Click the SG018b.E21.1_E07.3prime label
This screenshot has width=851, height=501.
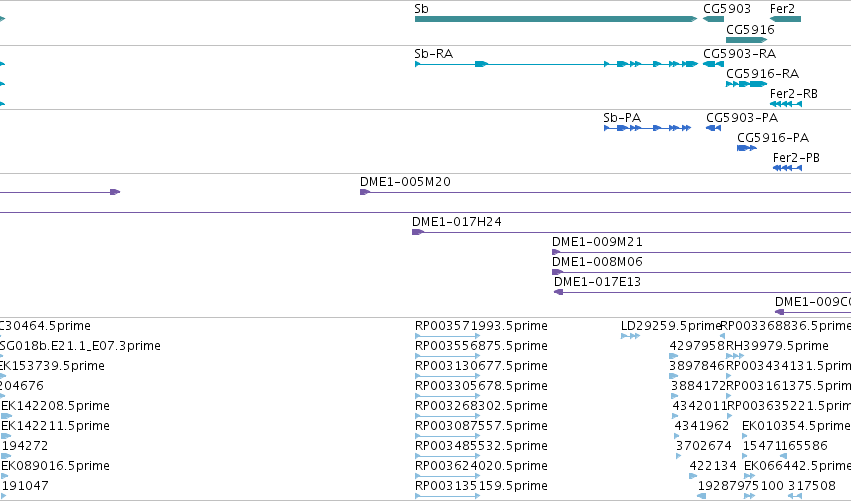80,346
